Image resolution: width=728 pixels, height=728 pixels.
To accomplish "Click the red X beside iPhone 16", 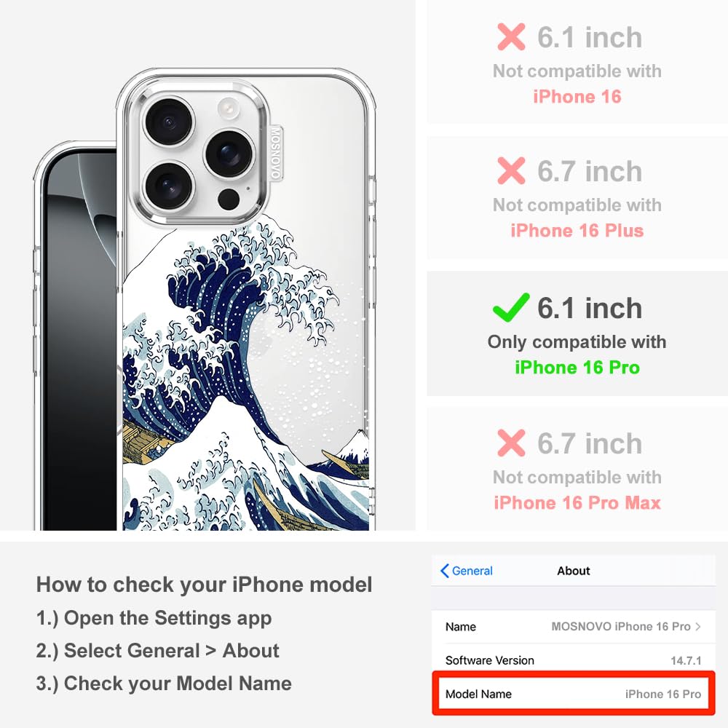I will click(511, 36).
